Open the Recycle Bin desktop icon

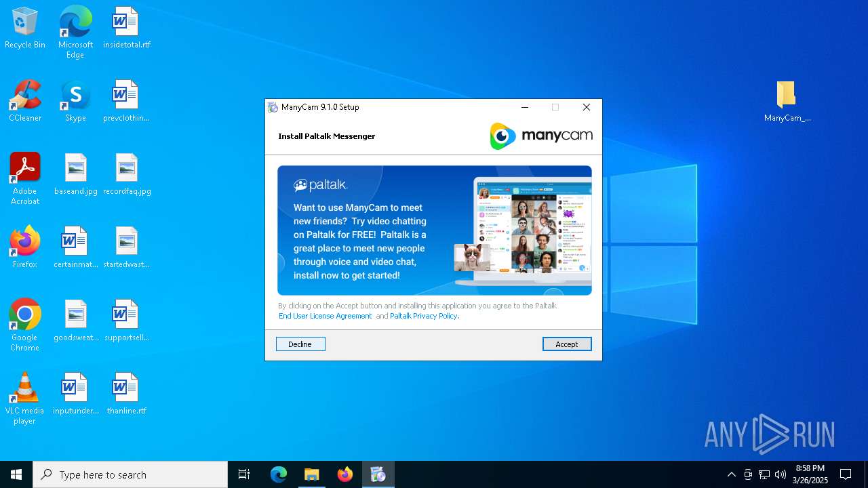[25, 28]
